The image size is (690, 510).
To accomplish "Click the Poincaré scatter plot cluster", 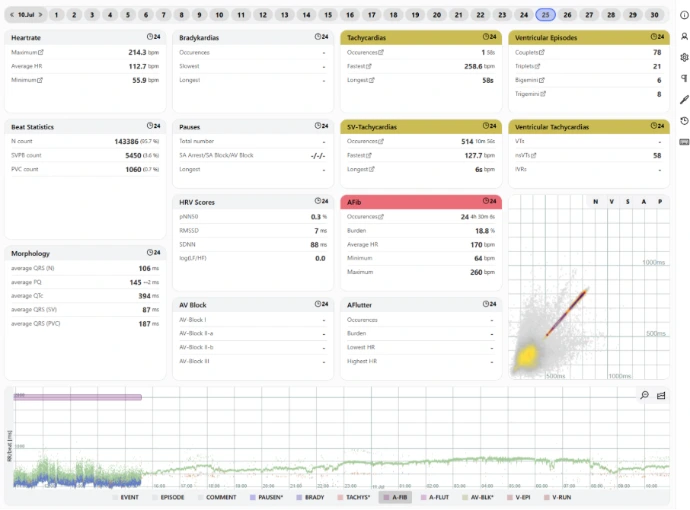I will point(527,356).
